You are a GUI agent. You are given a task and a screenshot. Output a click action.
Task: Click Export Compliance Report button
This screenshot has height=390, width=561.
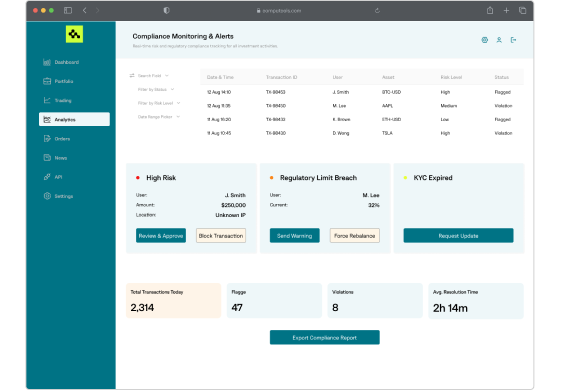point(325,337)
